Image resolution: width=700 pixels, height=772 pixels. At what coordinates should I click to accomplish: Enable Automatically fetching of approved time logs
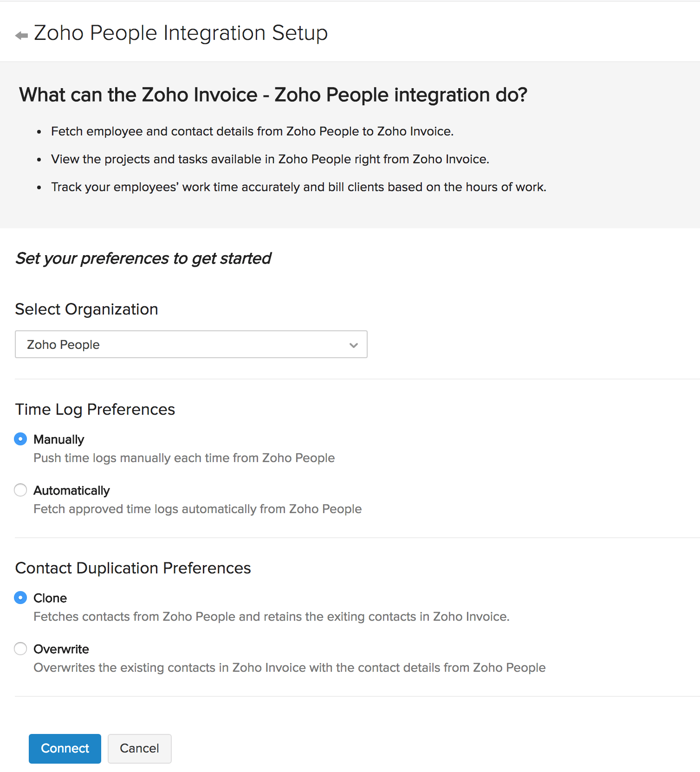coord(20,490)
